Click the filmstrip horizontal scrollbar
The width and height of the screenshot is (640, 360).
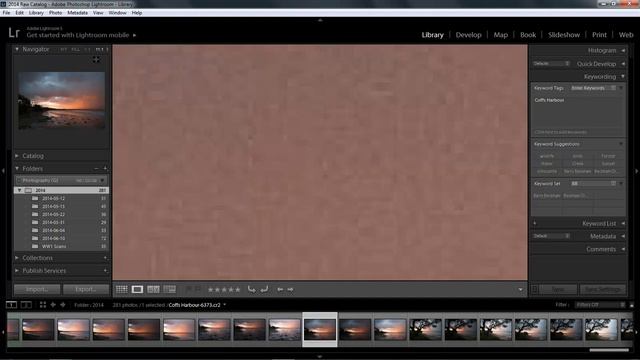(x=609, y=350)
